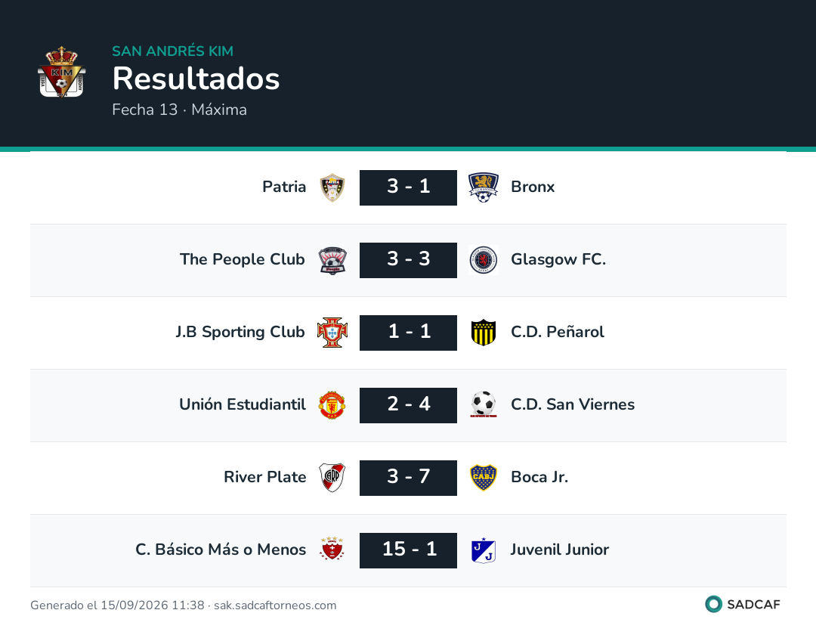816x644 pixels.
Task: Select J.B Sporting Club crest
Action: click(332, 333)
